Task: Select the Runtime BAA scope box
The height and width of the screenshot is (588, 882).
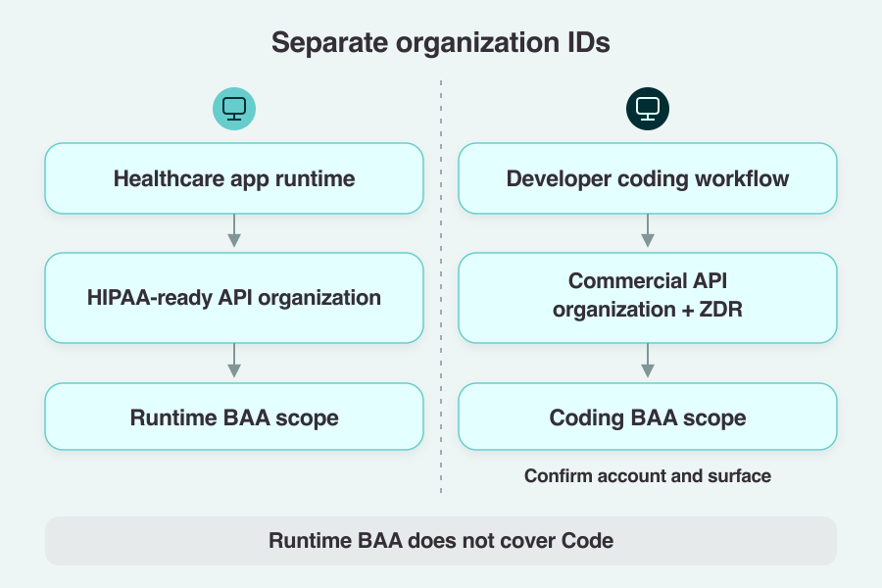Action: [234, 416]
